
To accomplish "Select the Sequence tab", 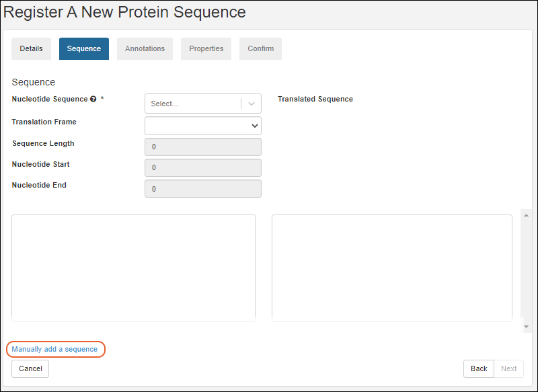I will (84, 49).
